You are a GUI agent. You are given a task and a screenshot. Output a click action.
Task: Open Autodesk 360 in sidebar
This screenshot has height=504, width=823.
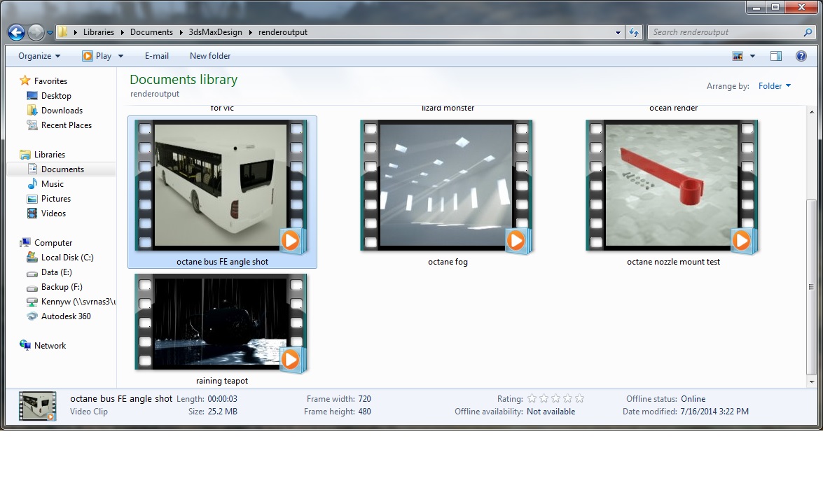tap(66, 316)
